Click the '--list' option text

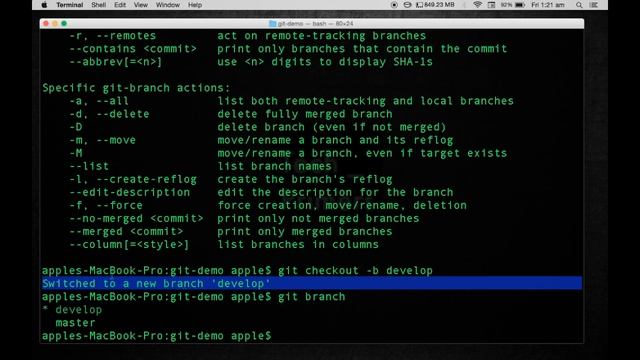(89, 167)
